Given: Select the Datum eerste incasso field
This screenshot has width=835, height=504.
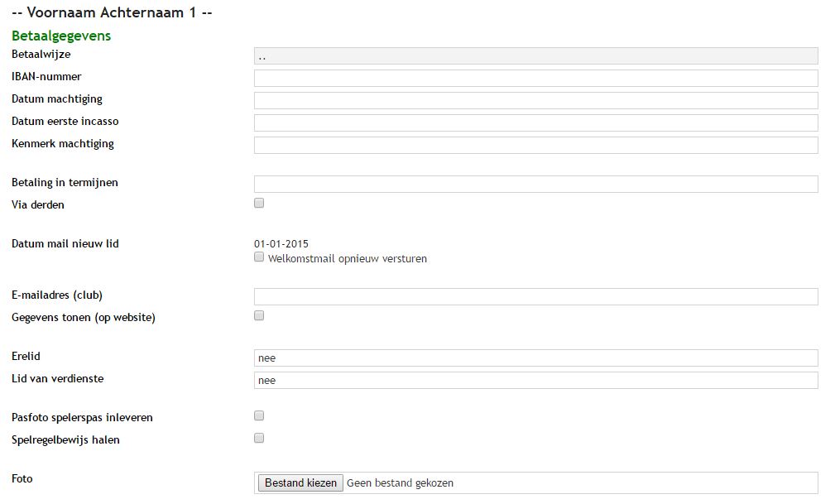Looking at the screenshot, I should click(x=535, y=123).
